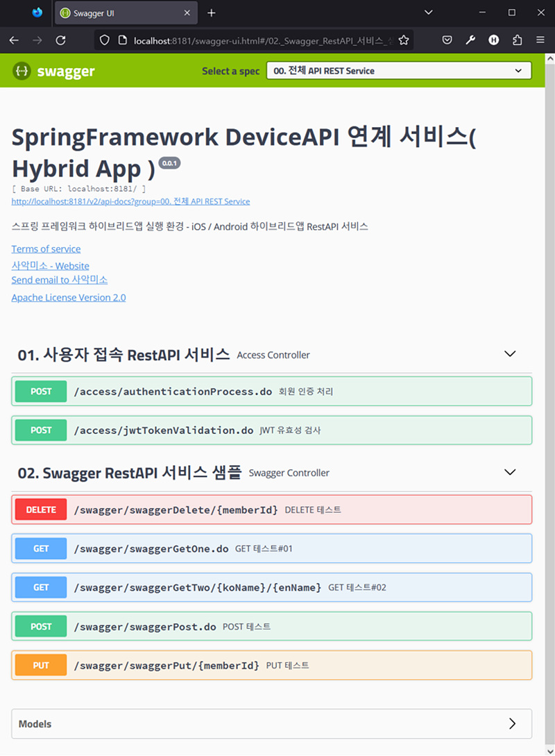Viewport: 555px width, 756px height.
Task: Click the Base URL: localhost:8181/ text
Action: [x=78, y=189]
